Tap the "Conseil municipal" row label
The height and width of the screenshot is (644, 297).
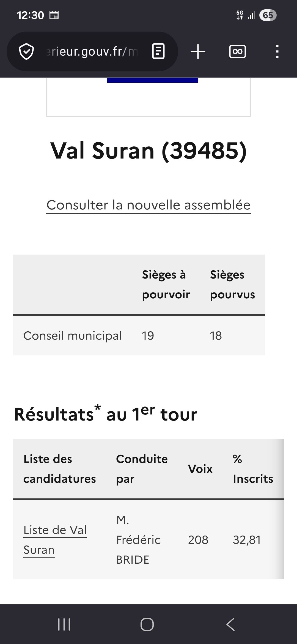click(x=73, y=335)
